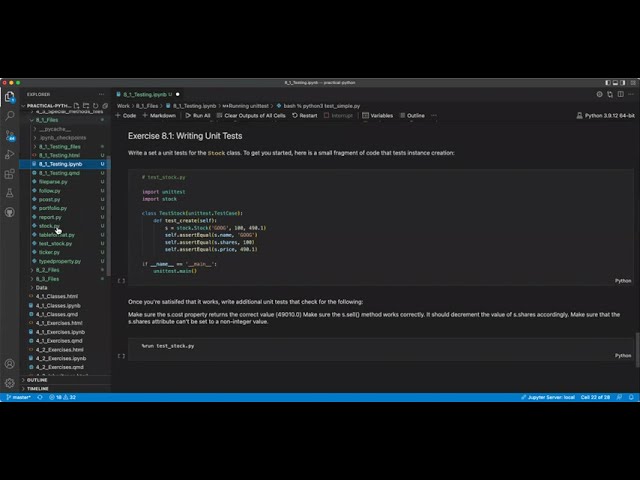
Task: Click the notebook settings gear in editor title
Action: [599, 94]
